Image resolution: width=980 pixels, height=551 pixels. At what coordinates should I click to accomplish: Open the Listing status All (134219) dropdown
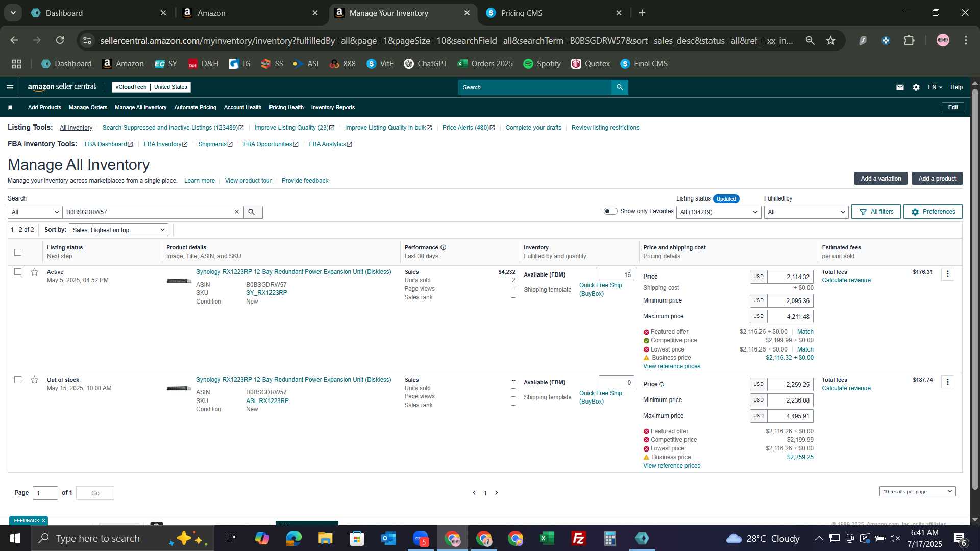[719, 212]
